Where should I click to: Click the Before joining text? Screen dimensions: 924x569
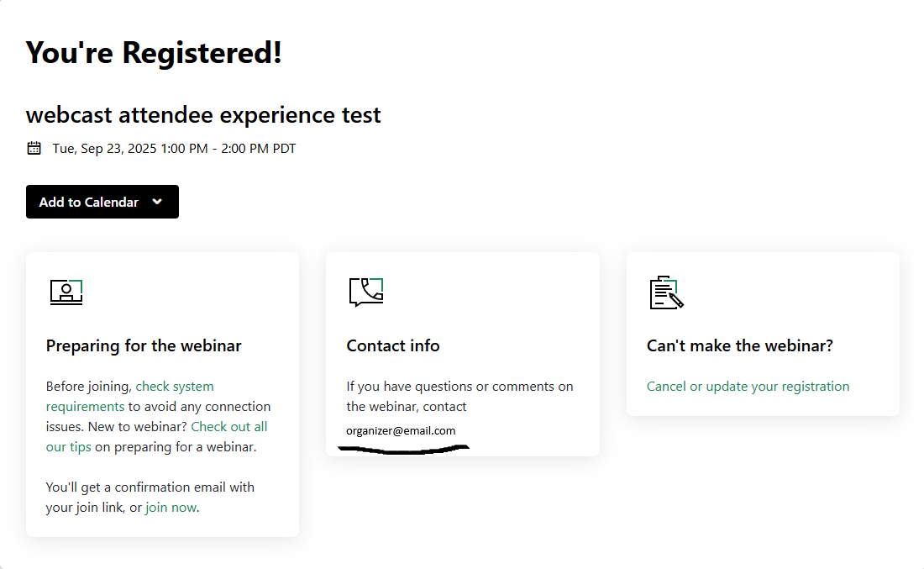[88, 387]
